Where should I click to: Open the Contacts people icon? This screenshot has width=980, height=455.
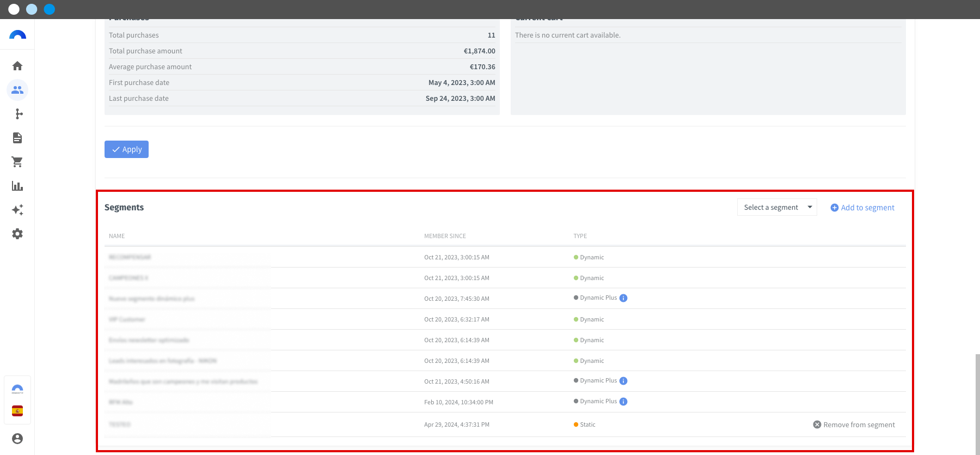coord(17,90)
